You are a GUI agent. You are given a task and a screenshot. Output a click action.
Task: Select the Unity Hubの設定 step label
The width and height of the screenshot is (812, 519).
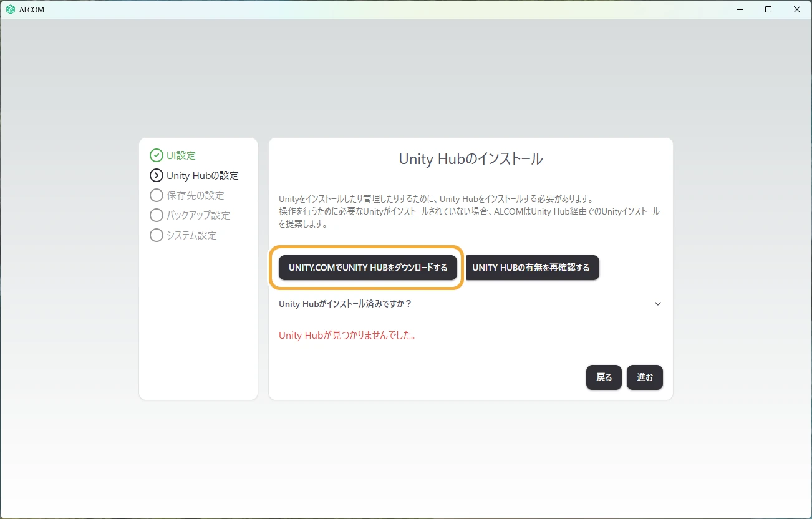pyautogui.click(x=203, y=175)
